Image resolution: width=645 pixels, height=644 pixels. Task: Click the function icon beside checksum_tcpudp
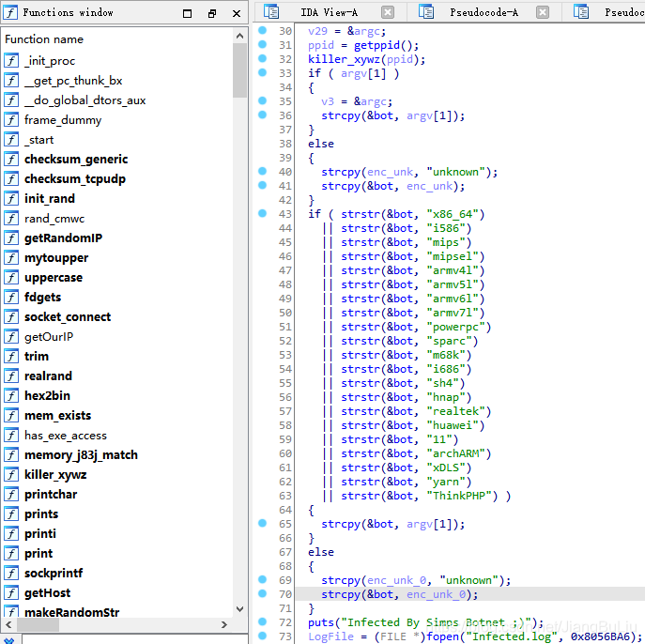[11, 179]
